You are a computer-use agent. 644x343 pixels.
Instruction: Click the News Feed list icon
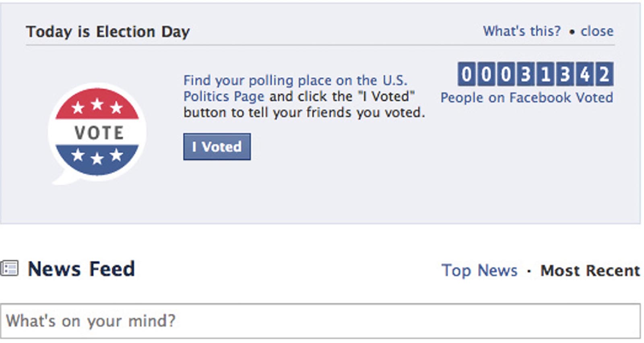tap(9, 269)
